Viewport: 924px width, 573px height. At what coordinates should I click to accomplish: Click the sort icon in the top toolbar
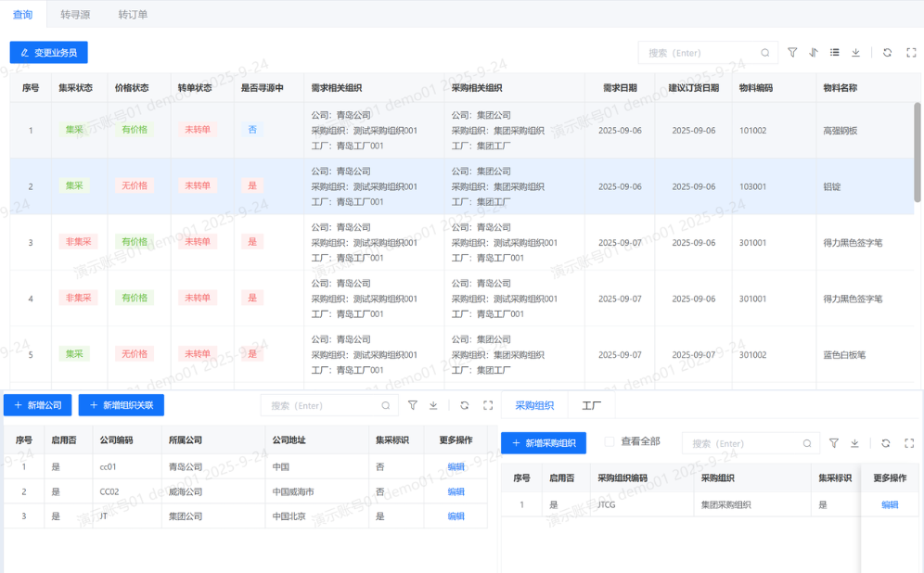click(x=815, y=53)
